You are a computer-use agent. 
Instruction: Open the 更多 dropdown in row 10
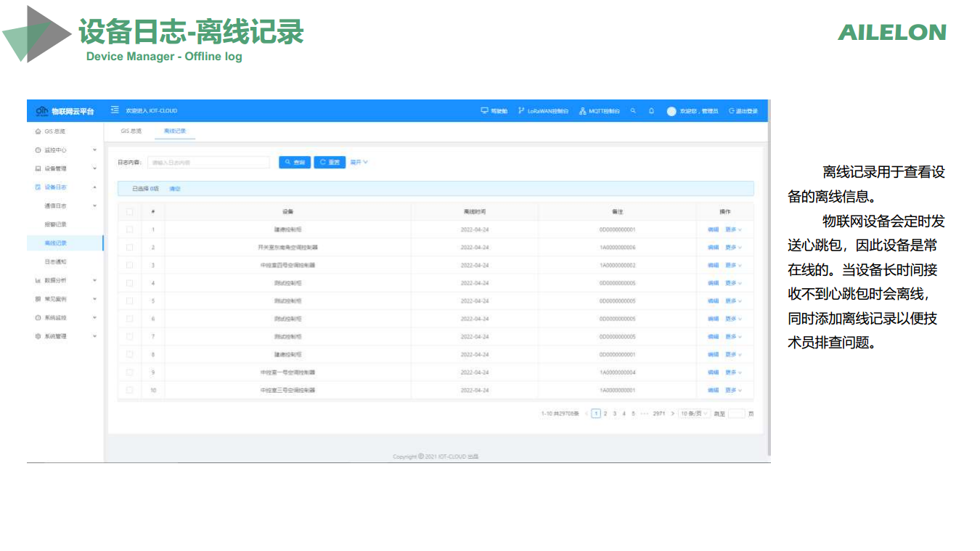point(734,391)
